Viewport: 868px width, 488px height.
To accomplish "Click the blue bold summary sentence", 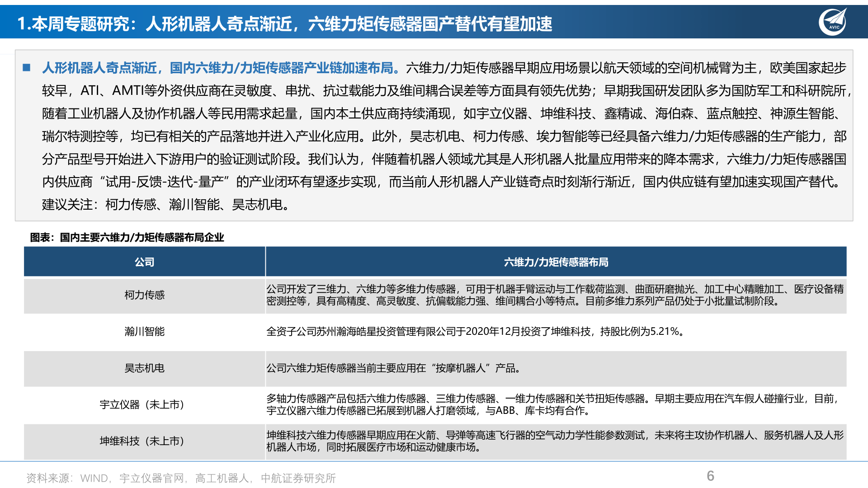I will tap(222, 68).
